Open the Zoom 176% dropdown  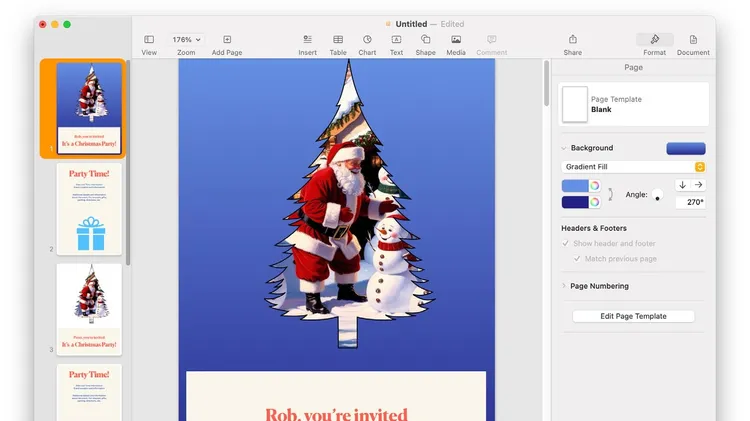(x=186, y=39)
